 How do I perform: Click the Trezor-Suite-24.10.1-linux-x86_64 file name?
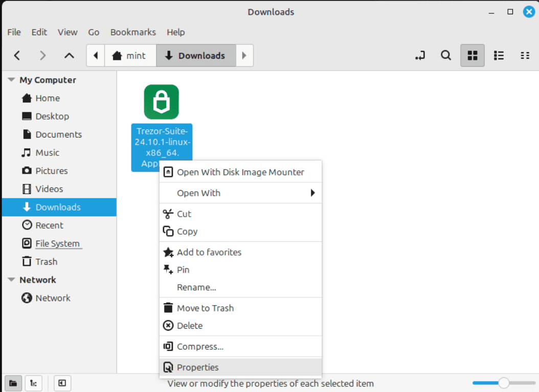162,147
